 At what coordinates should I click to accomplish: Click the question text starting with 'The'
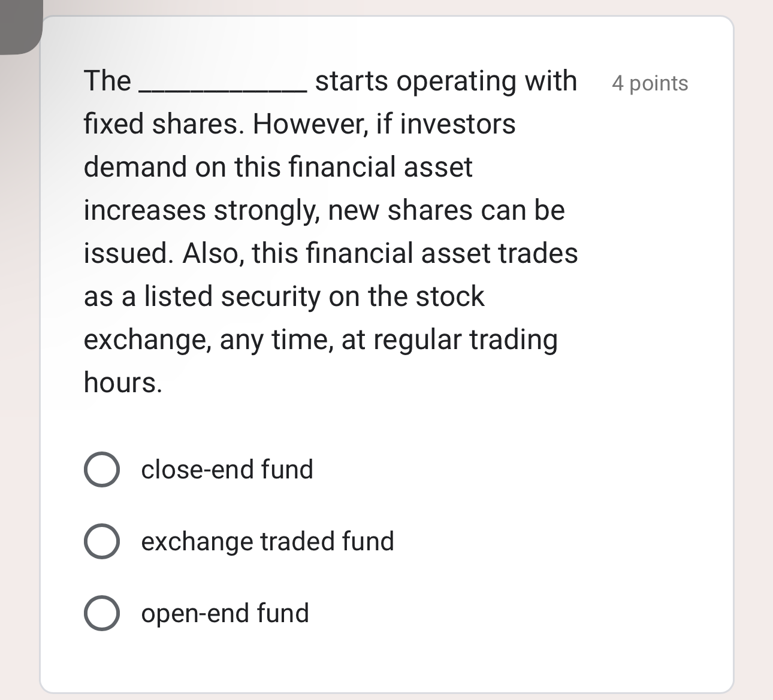[107, 80]
